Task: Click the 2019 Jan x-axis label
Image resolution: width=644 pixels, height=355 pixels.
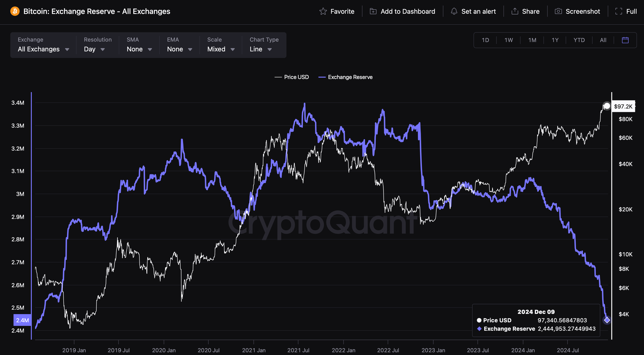Action: [74, 350]
